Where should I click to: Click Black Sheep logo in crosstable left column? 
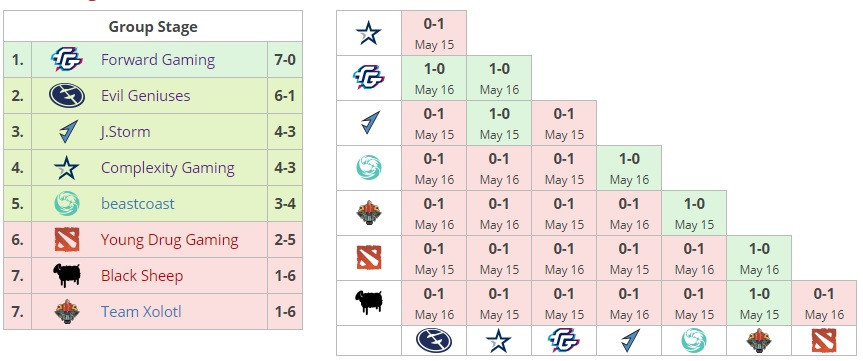pos(369,303)
